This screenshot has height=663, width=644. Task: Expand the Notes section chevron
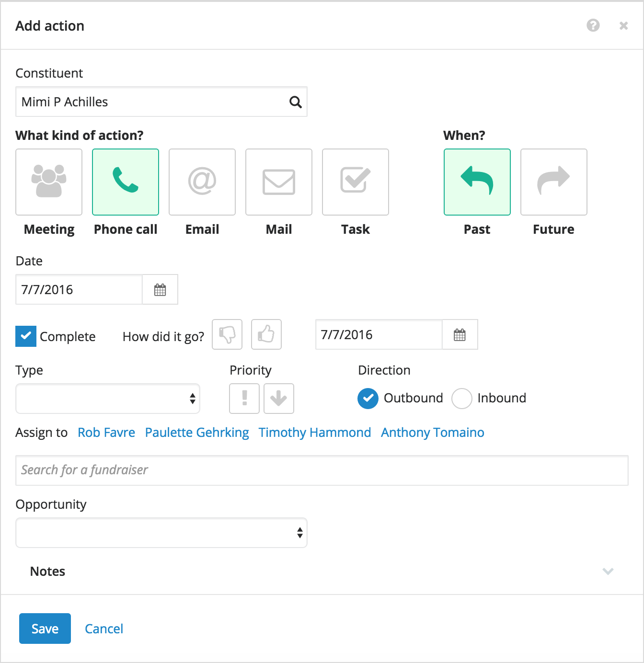608,571
